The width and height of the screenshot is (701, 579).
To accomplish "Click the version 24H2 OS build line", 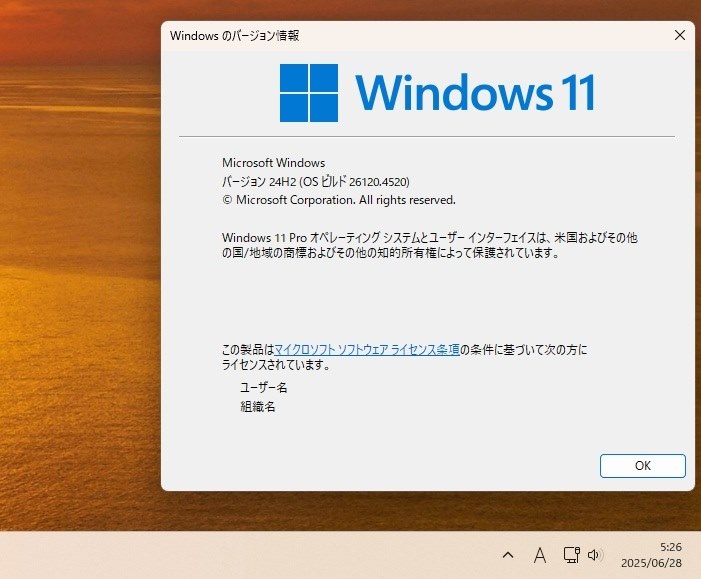I will (x=316, y=182).
